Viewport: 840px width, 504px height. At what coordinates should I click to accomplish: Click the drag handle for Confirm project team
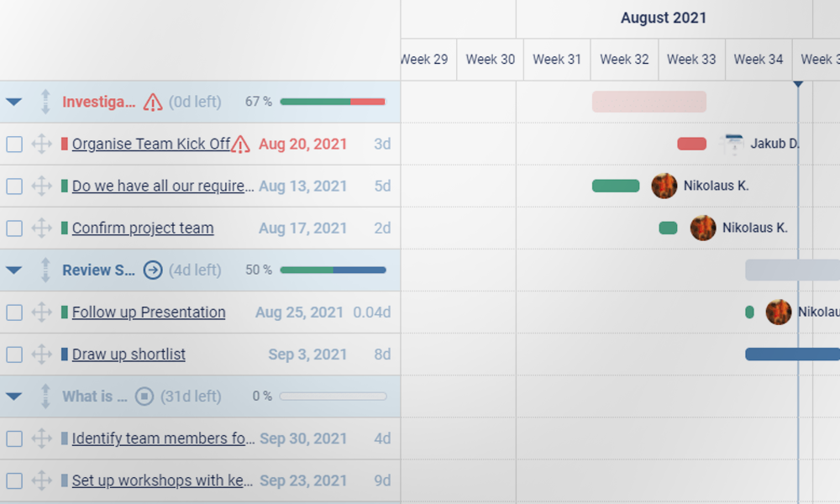pyautogui.click(x=41, y=228)
